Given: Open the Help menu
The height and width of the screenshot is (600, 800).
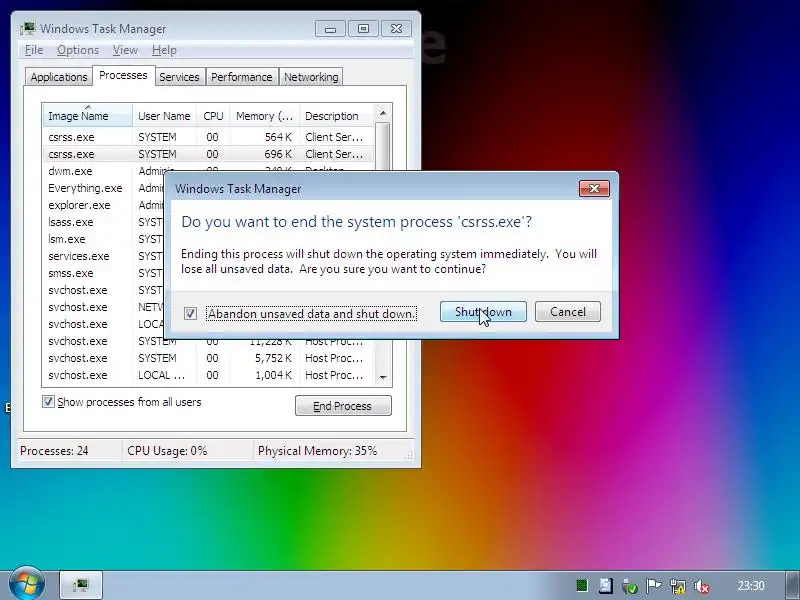Looking at the screenshot, I should tap(164, 50).
